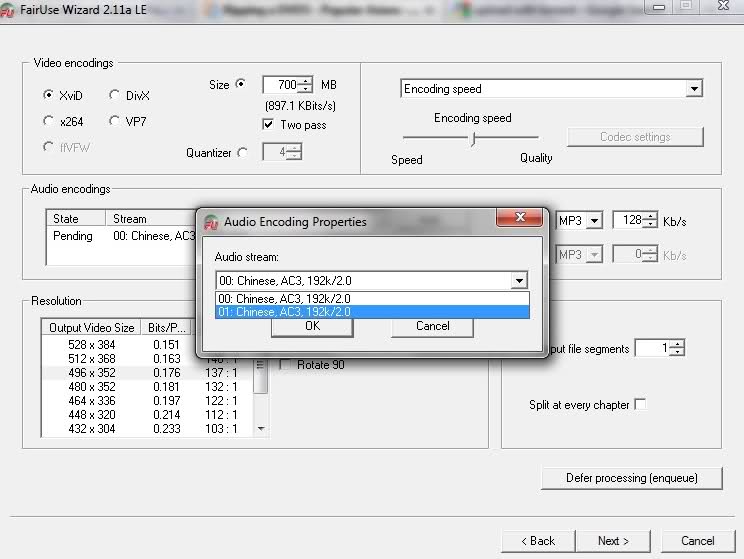Enable Split at every chapter checkbox
The width and height of the screenshot is (744, 559).
pyautogui.click(x=641, y=404)
